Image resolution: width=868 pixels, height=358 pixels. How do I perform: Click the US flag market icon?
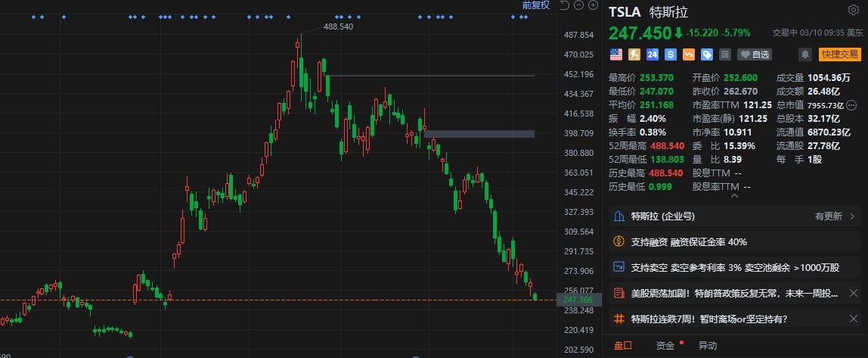[615, 54]
